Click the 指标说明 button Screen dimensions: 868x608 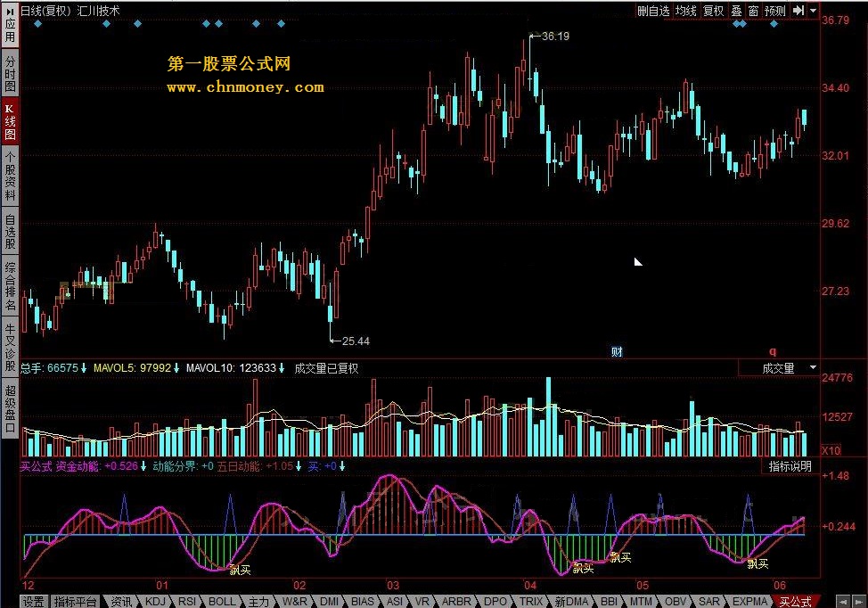click(x=790, y=466)
